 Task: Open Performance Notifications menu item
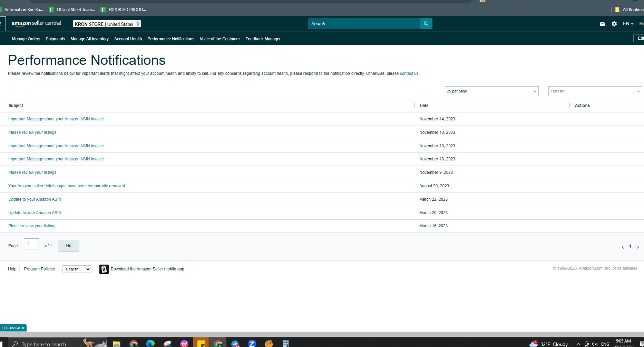click(x=171, y=39)
